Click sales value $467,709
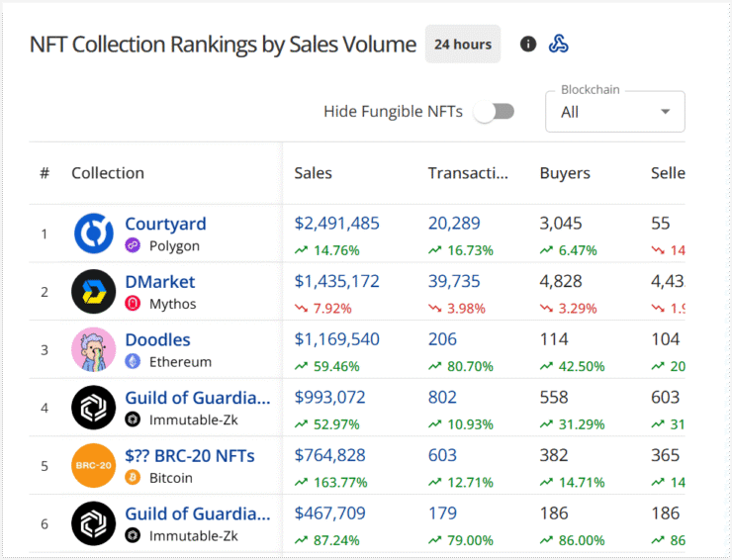Viewport: 732px width, 560px height. pos(329,513)
